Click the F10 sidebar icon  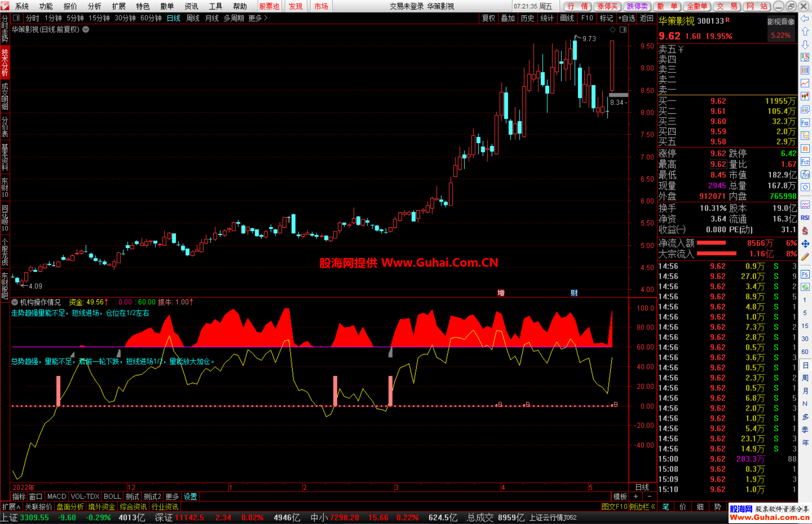pyautogui.click(x=805, y=122)
